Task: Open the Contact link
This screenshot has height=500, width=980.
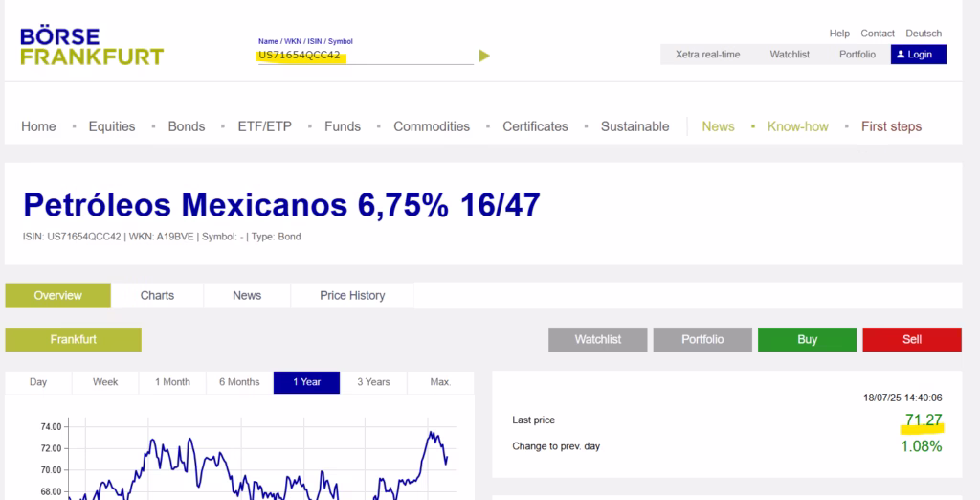Action: (x=878, y=34)
